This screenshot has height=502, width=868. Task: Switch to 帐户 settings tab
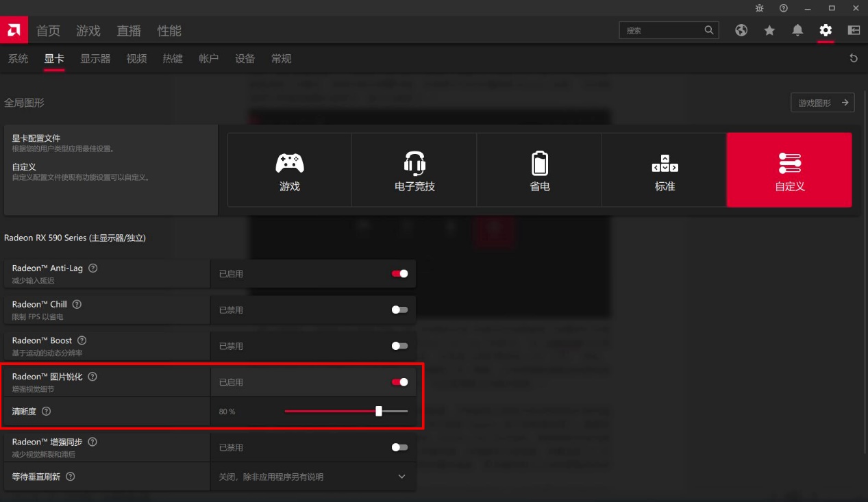pos(208,59)
